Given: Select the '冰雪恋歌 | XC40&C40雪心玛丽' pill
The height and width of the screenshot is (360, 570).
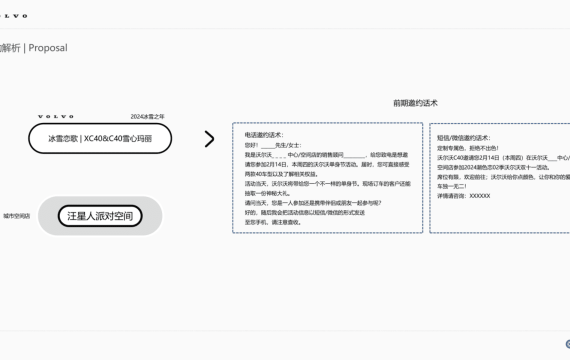Looking at the screenshot, I should (x=100, y=139).
